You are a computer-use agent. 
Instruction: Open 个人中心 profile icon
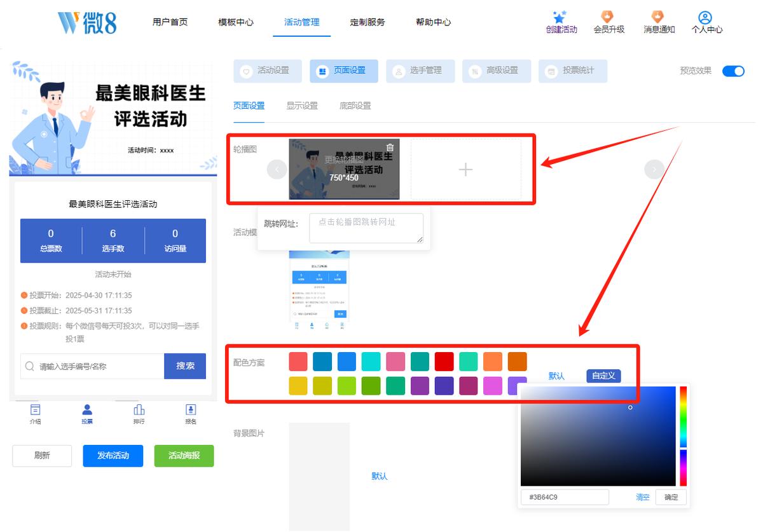[705, 17]
